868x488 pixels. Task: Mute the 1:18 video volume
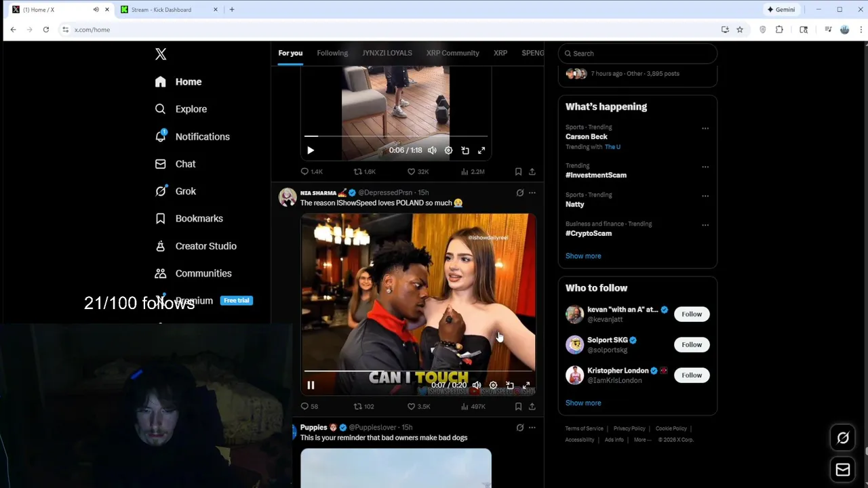pos(432,150)
